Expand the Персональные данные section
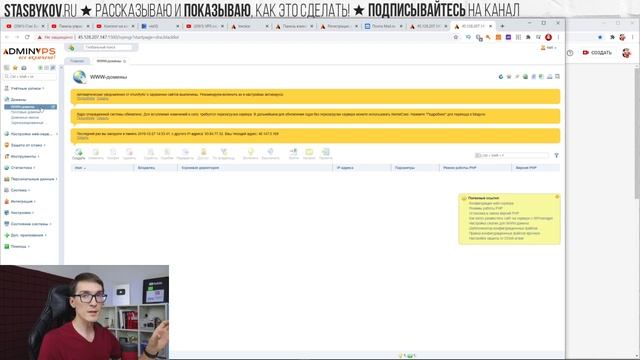 30,179
